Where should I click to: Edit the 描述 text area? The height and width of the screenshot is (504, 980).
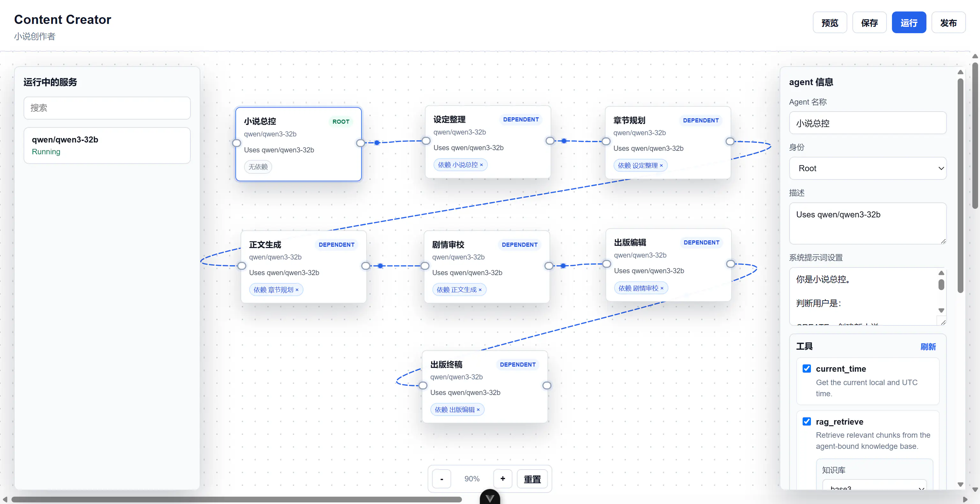pyautogui.click(x=867, y=223)
